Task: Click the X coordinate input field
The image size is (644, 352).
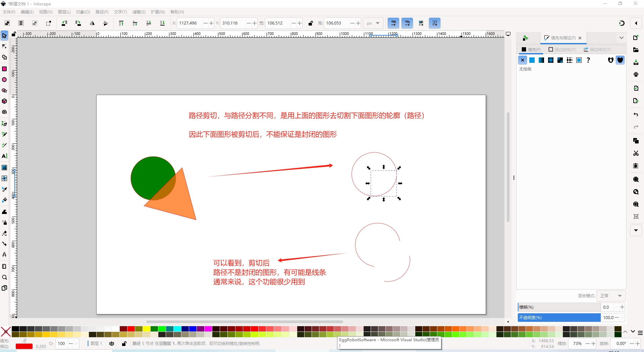Action: (x=190, y=23)
